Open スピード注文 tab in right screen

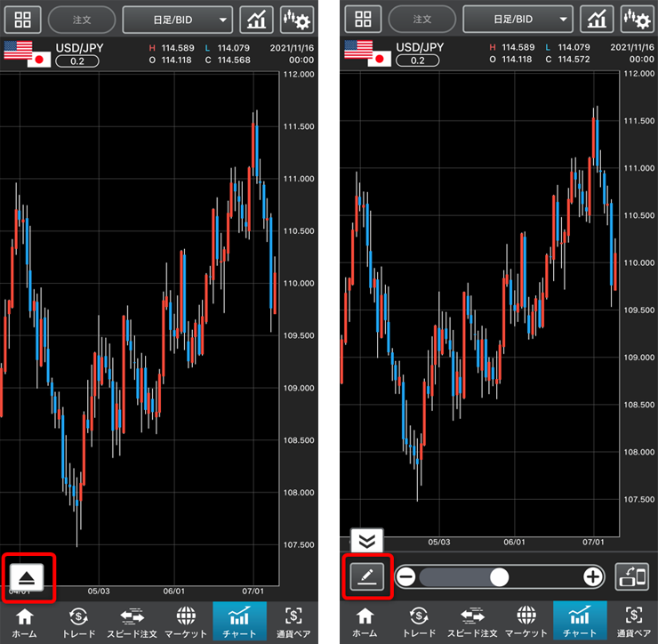coord(472,622)
